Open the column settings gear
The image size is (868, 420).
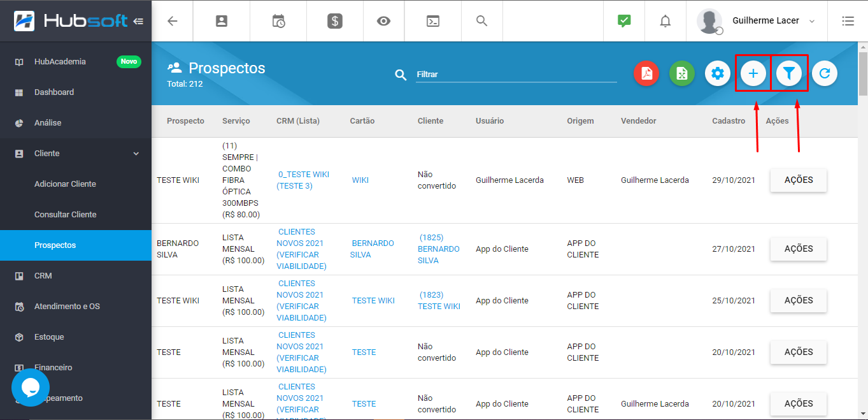[717, 73]
